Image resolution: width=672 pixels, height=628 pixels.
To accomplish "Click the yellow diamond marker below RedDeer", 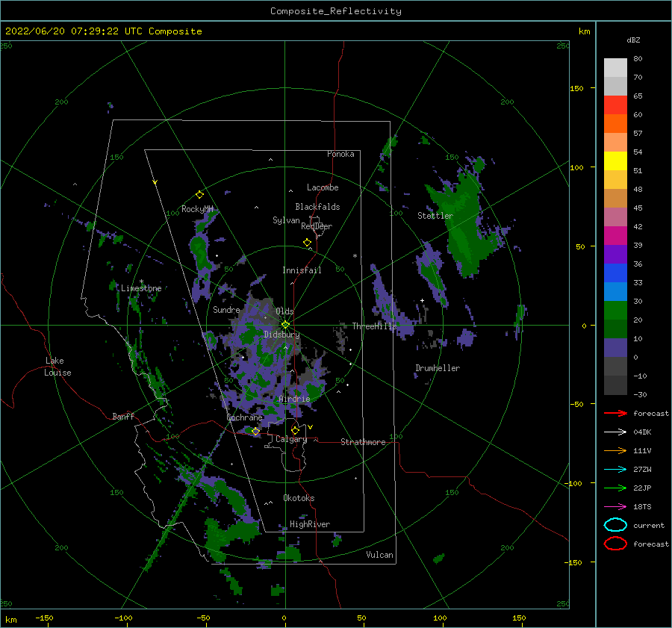I will 307,243.
